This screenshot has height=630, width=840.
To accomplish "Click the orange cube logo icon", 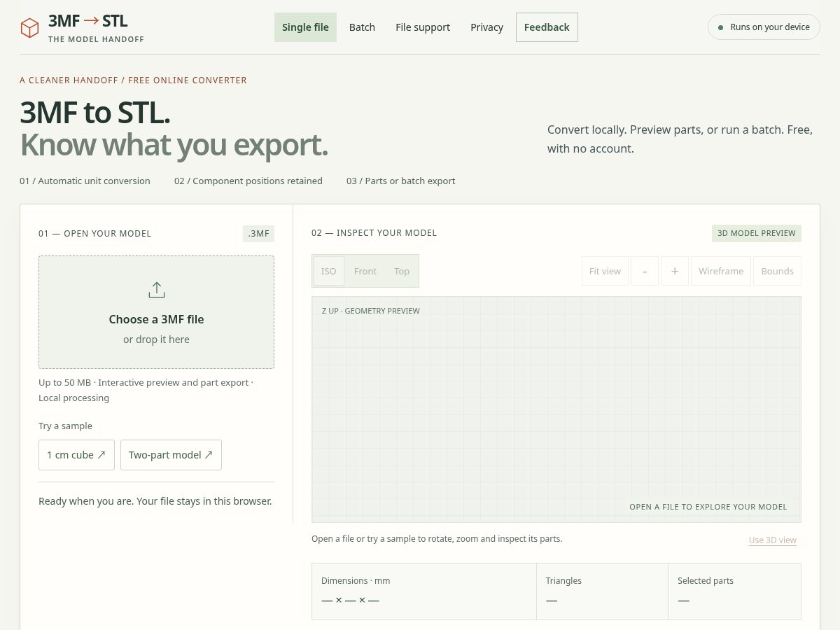I will (x=29, y=28).
